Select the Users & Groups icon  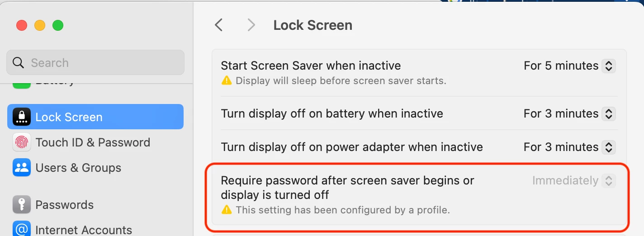[x=22, y=167]
